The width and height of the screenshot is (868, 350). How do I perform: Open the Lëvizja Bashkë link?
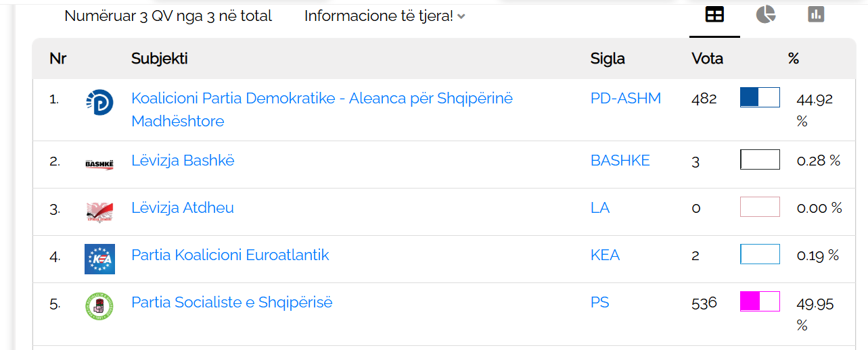[x=183, y=161]
